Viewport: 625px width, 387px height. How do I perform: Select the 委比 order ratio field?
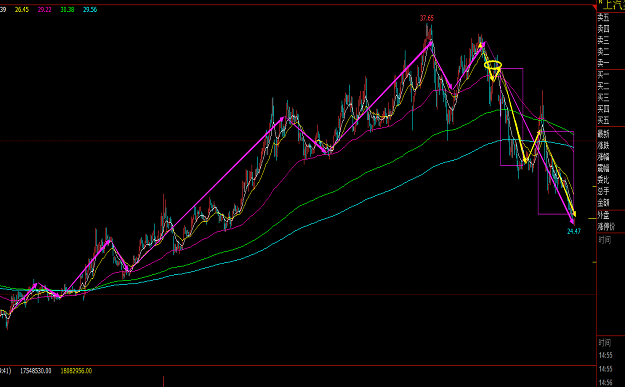tap(603, 180)
